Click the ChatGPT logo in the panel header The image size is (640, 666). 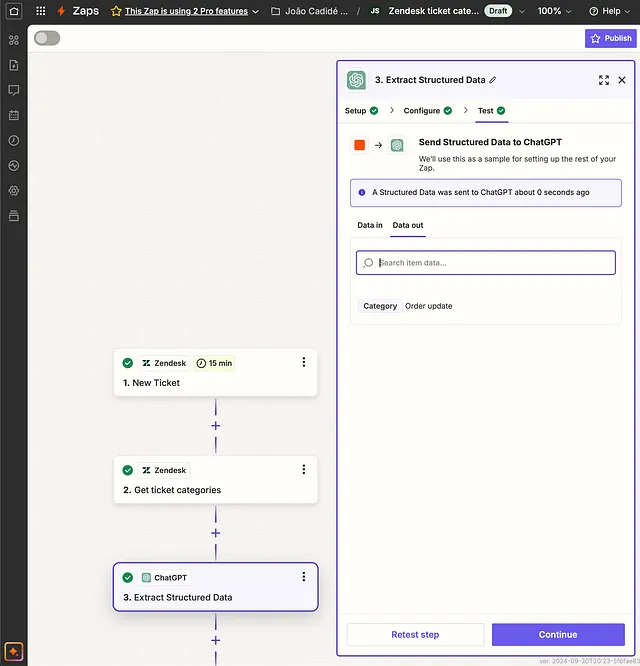[x=356, y=80]
